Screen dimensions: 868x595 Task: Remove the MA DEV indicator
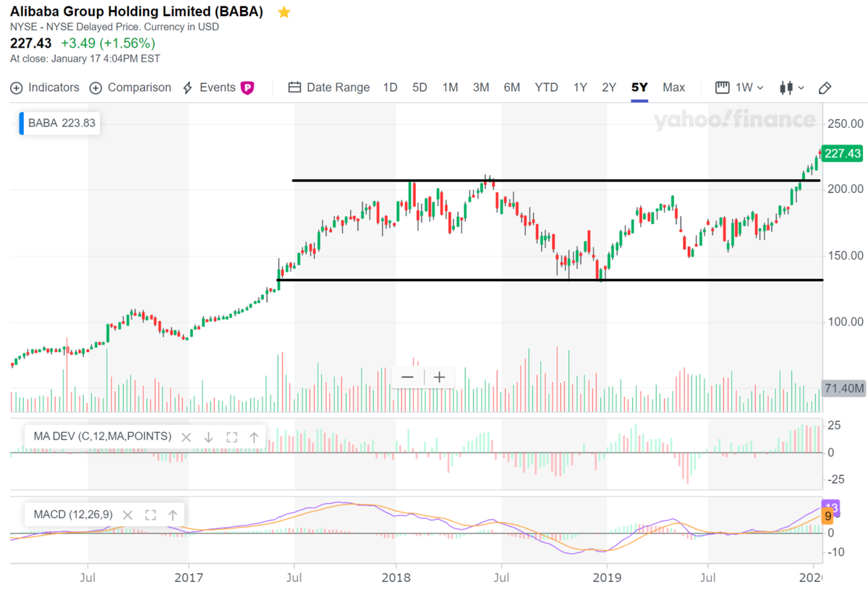click(186, 437)
